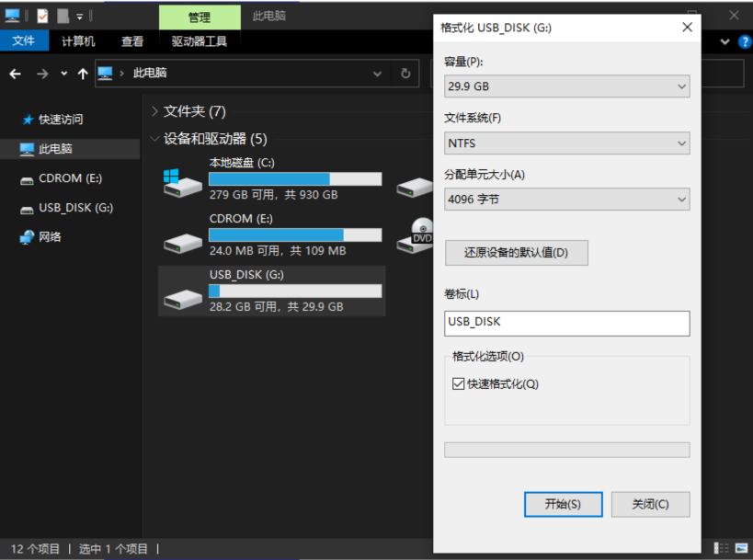The width and height of the screenshot is (753, 560).
Task: Uncheck the 快速格式化 checkbox
Action: coord(459,384)
